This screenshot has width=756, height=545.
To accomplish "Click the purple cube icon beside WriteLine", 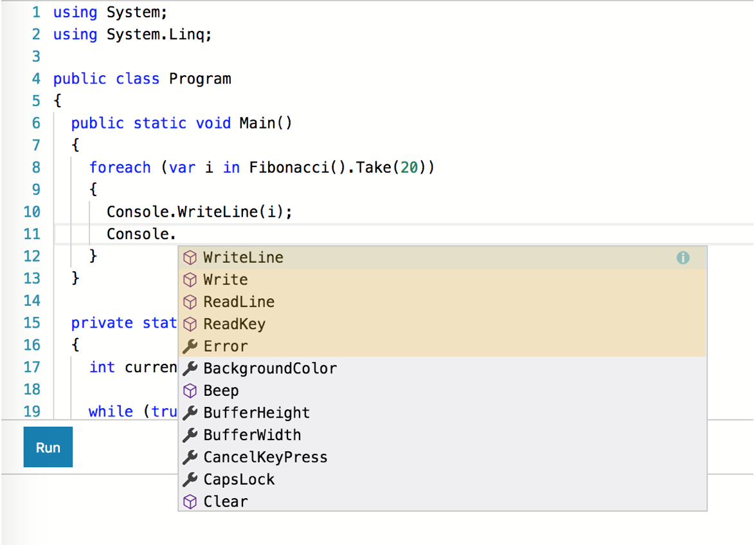I will click(190, 257).
